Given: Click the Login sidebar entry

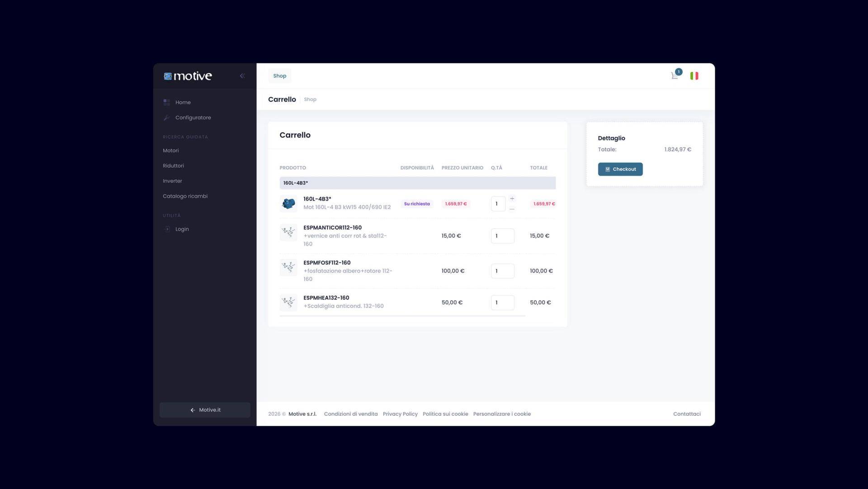Looking at the screenshot, I should tap(182, 229).
